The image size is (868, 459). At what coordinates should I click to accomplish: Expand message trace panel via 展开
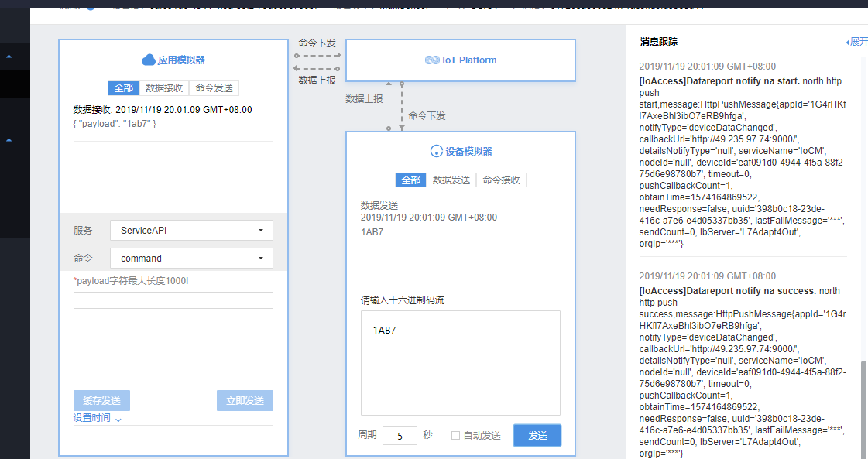[856, 42]
